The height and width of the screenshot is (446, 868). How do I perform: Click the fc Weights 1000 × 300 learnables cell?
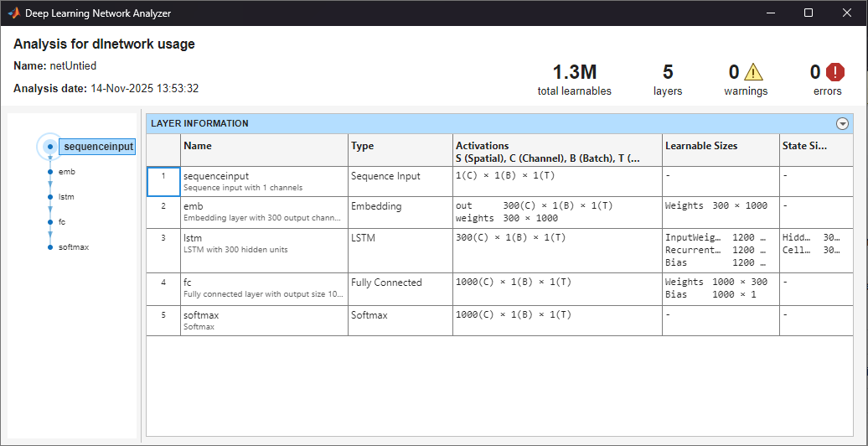721,288
